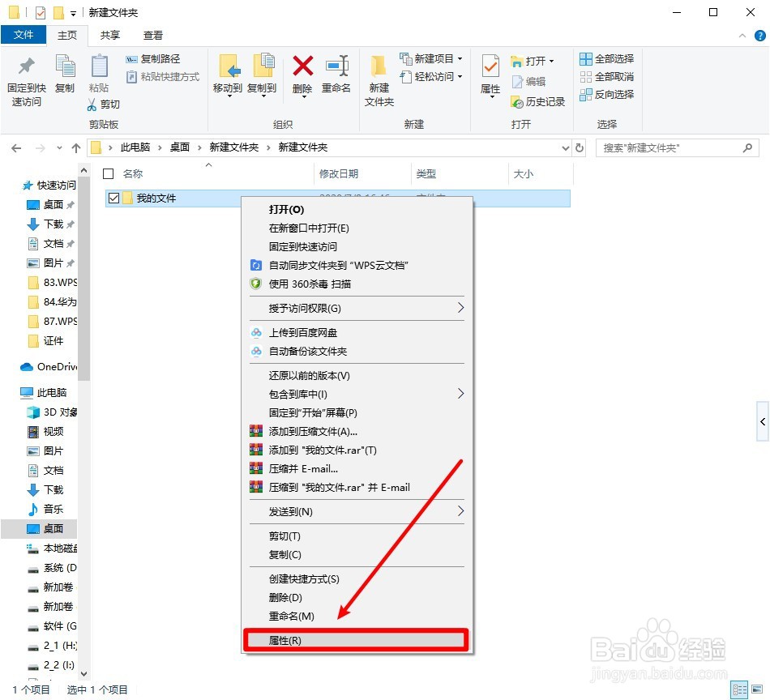Create folder with 新建文件夹 icon
The height and width of the screenshot is (700, 770).
(x=378, y=76)
